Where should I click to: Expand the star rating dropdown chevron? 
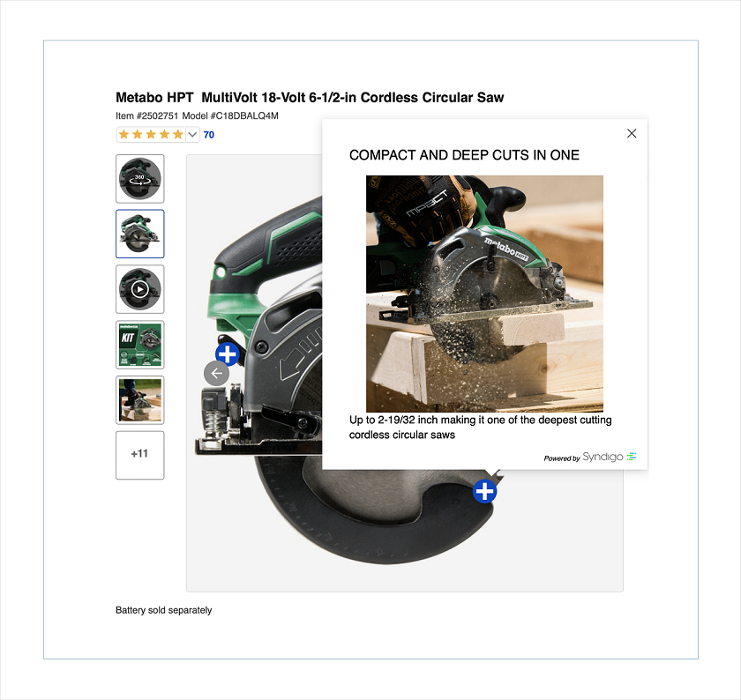tap(192, 135)
